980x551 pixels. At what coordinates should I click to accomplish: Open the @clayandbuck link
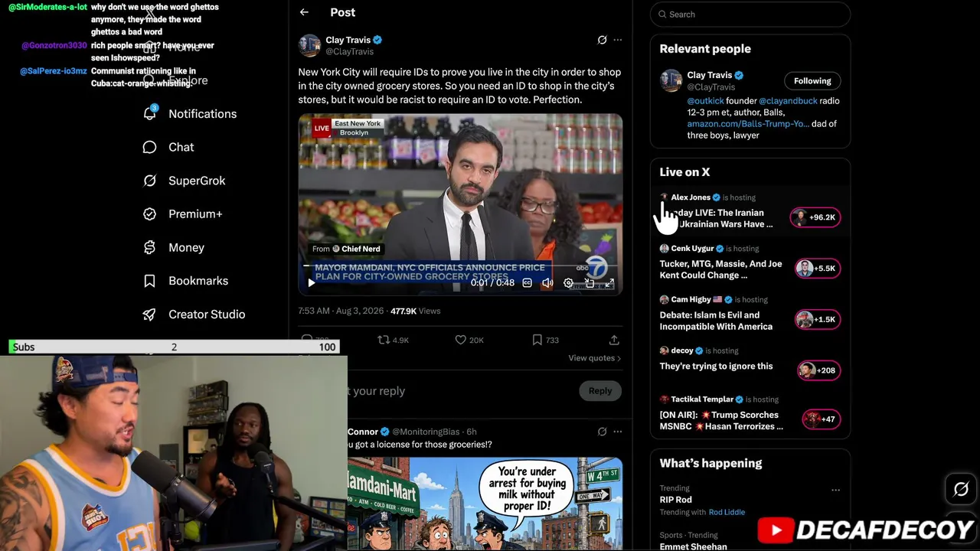[x=787, y=101]
